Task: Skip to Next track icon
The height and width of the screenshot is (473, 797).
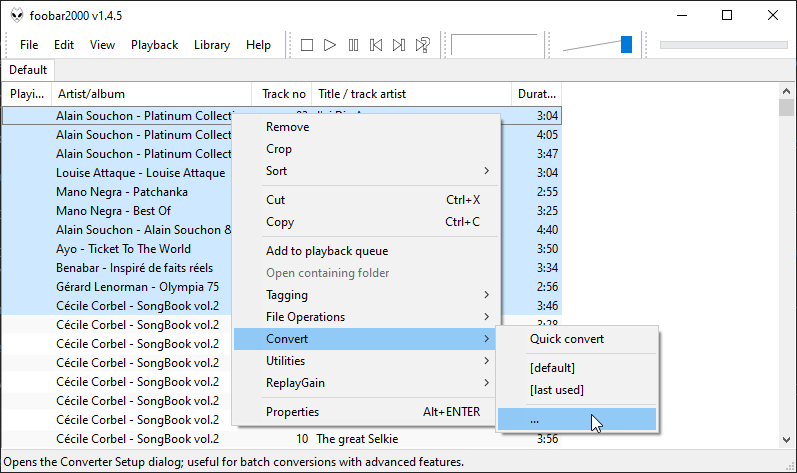Action: [399, 45]
